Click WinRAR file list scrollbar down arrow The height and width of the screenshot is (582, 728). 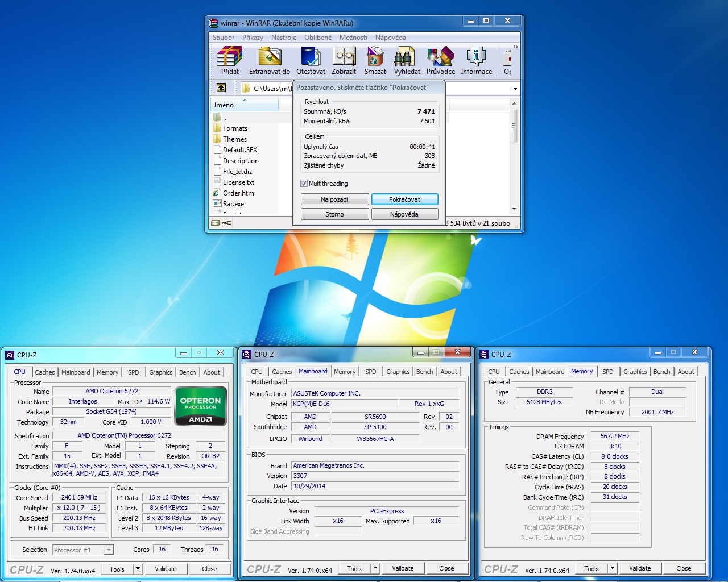coord(514,209)
